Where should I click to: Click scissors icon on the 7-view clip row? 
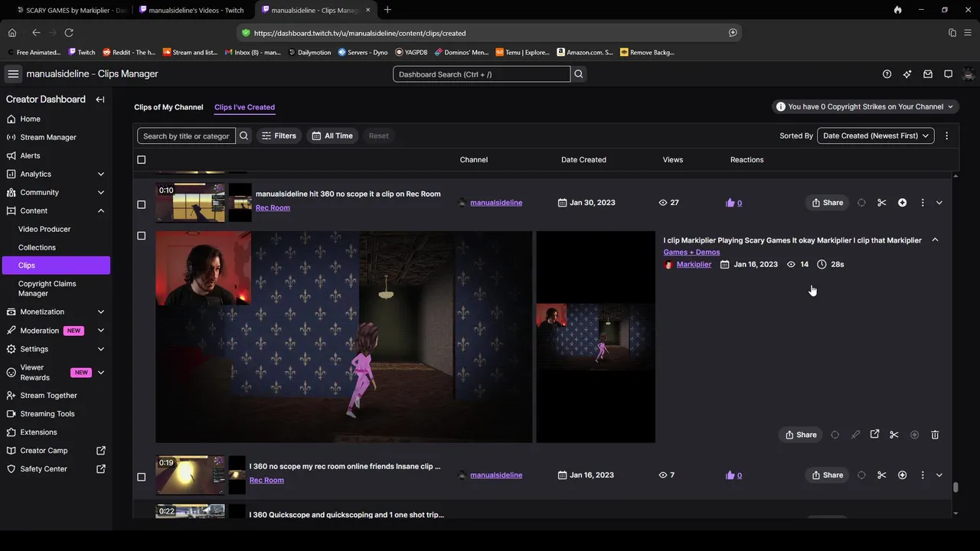coord(882,475)
